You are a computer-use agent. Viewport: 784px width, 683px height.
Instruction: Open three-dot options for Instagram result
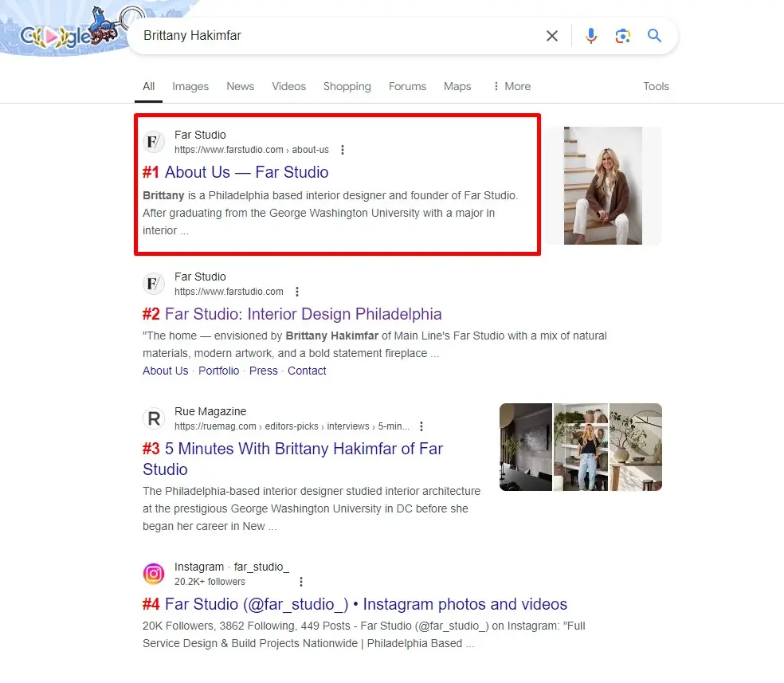pos(301,582)
